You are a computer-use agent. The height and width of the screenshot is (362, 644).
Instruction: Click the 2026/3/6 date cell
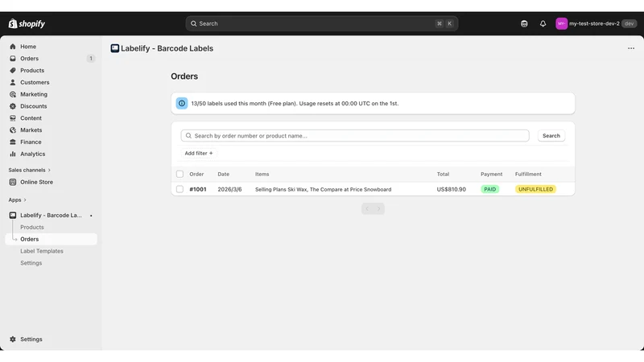click(229, 189)
